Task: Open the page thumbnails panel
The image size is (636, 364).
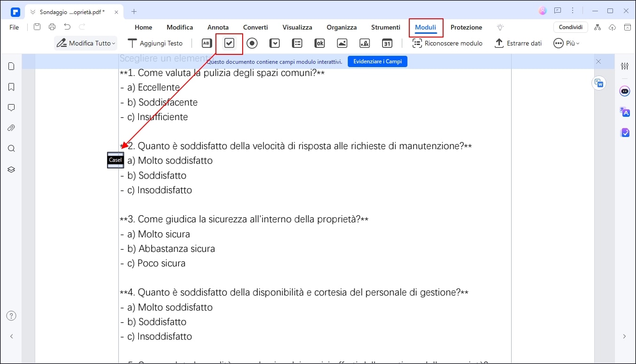Action: click(12, 66)
